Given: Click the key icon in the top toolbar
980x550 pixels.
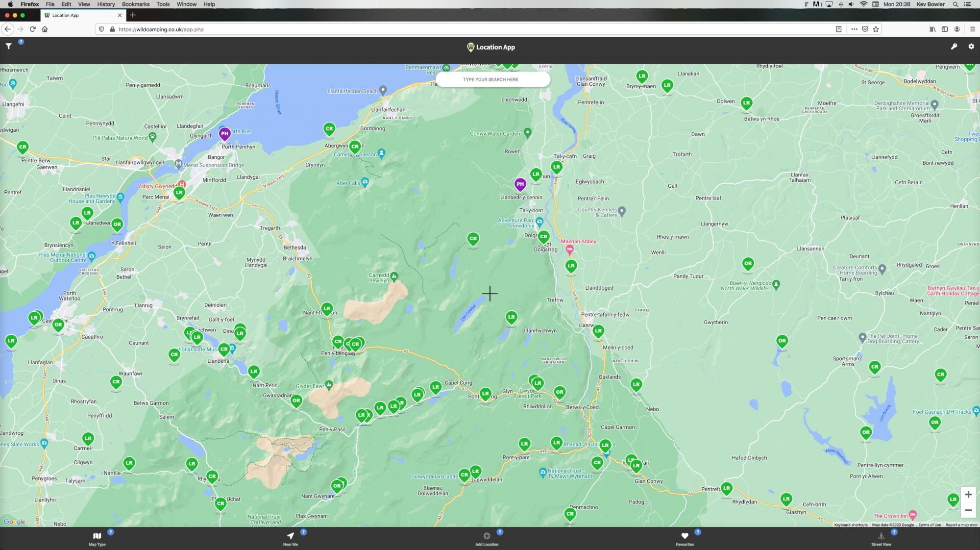Looking at the screenshot, I should tap(954, 47).
